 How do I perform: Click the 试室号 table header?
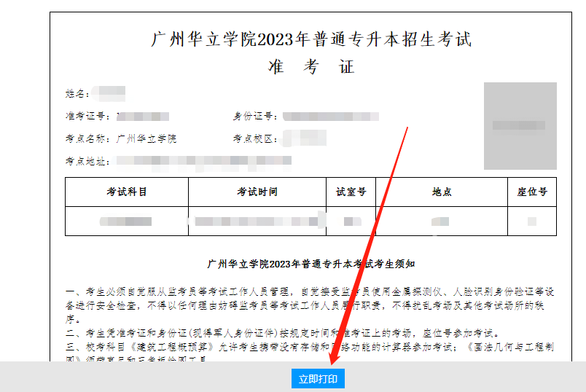tap(351, 192)
